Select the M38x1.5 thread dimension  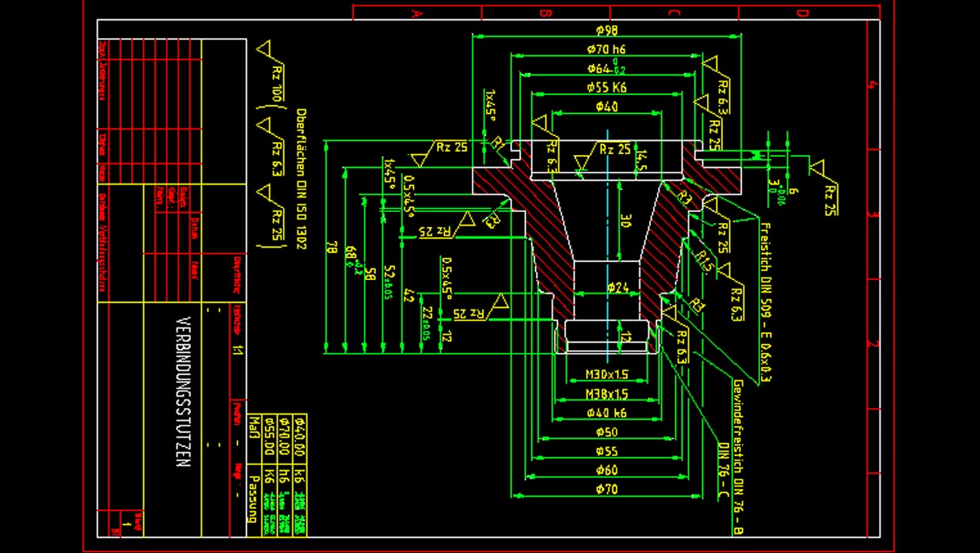coord(606,394)
